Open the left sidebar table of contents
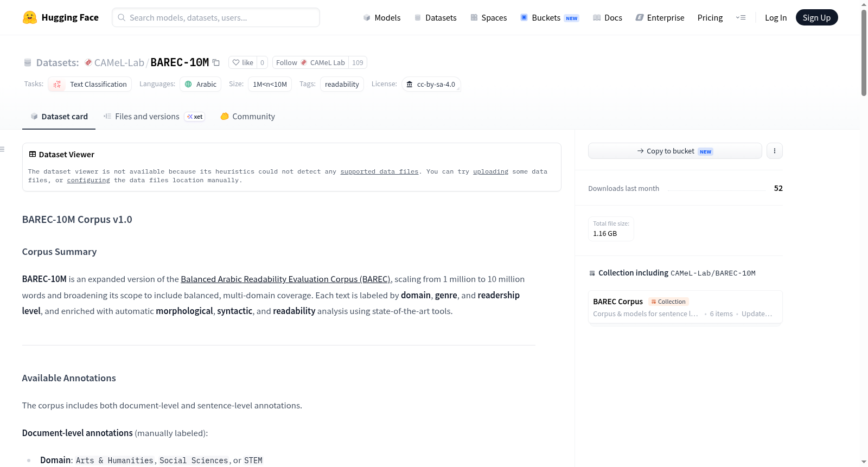 [x=2, y=149]
